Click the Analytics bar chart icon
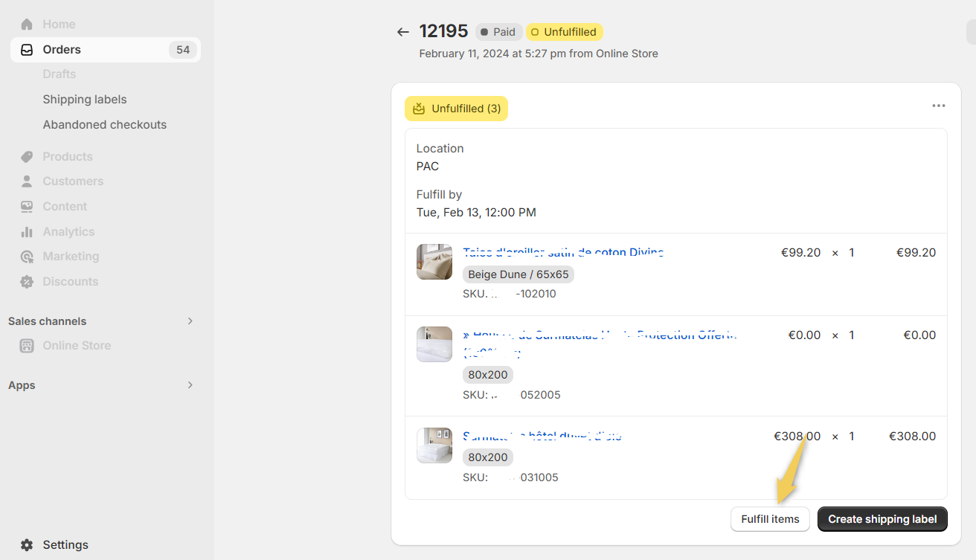This screenshot has height=560, width=976. [27, 232]
